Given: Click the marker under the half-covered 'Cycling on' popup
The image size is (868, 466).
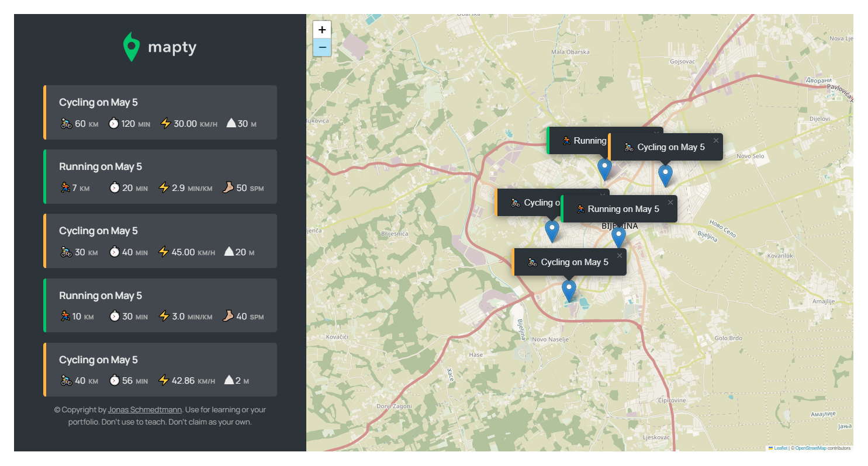Looking at the screenshot, I should [x=552, y=231].
